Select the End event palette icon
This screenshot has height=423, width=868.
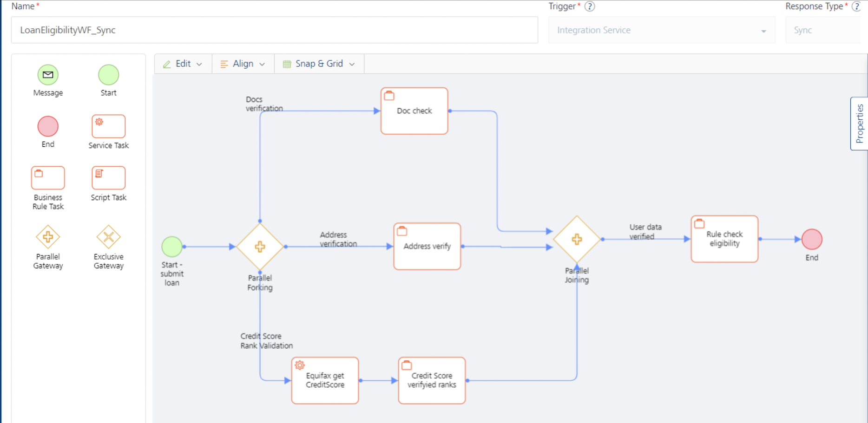48,126
